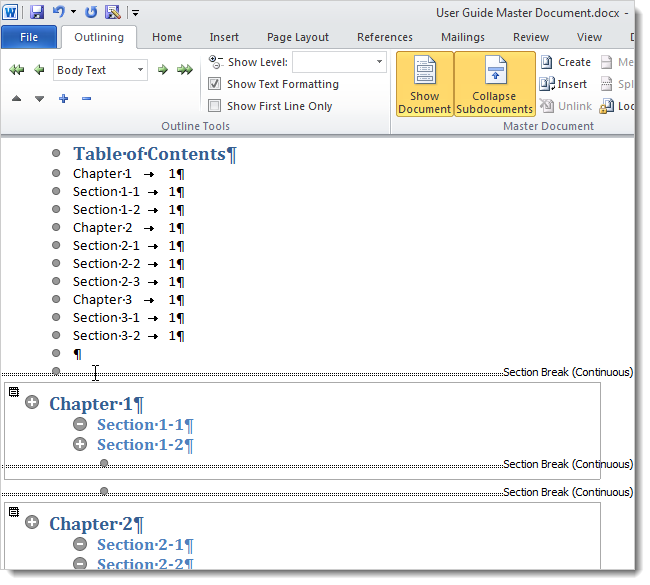This screenshot has width=650, height=585.
Task: Open the Show Level dropdown
Action: [x=379, y=62]
